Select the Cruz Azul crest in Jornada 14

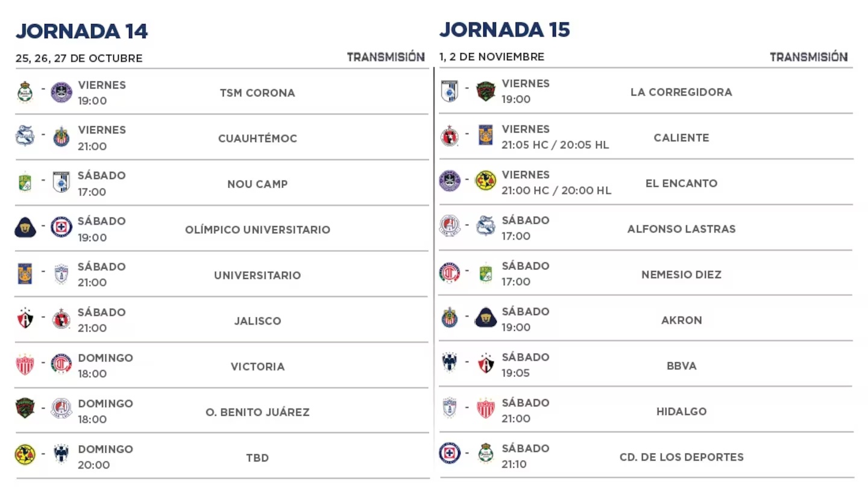pos(61,227)
